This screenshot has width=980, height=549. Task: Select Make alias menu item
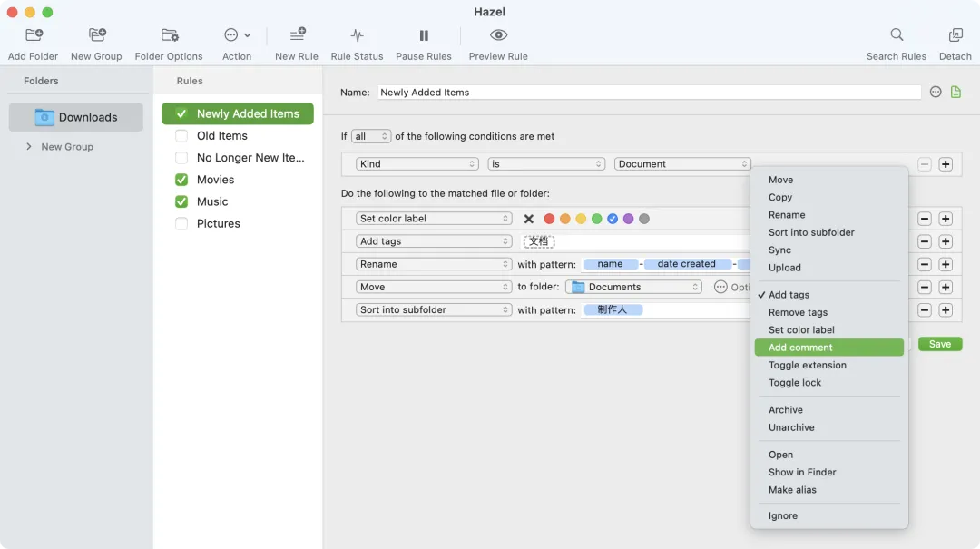(x=828, y=490)
